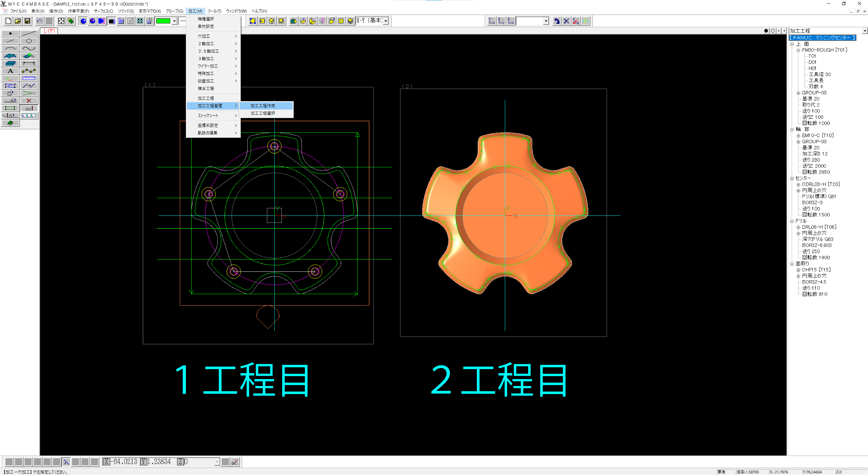Select the polyline points tool
The image size is (868, 475).
tap(29, 71)
